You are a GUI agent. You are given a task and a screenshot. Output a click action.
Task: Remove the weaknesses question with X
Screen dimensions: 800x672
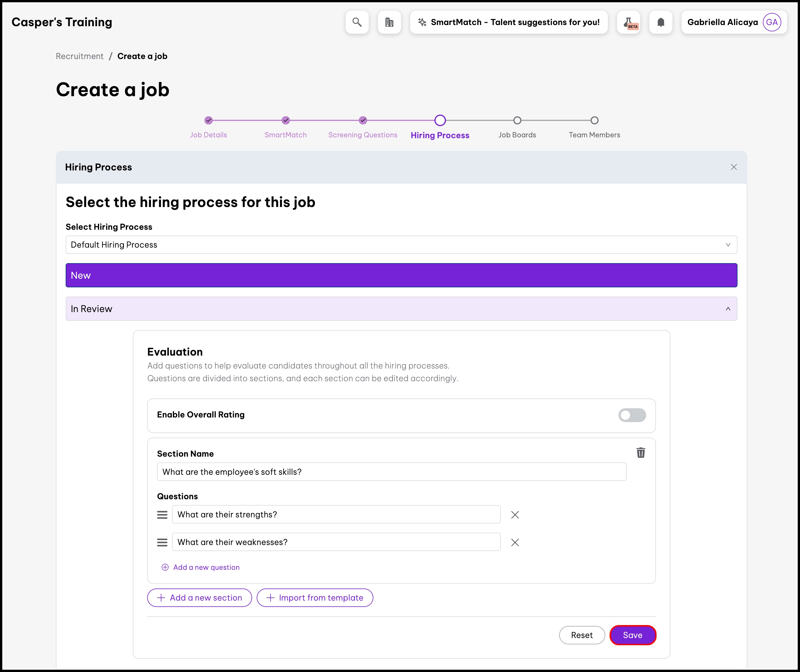pyautogui.click(x=515, y=542)
